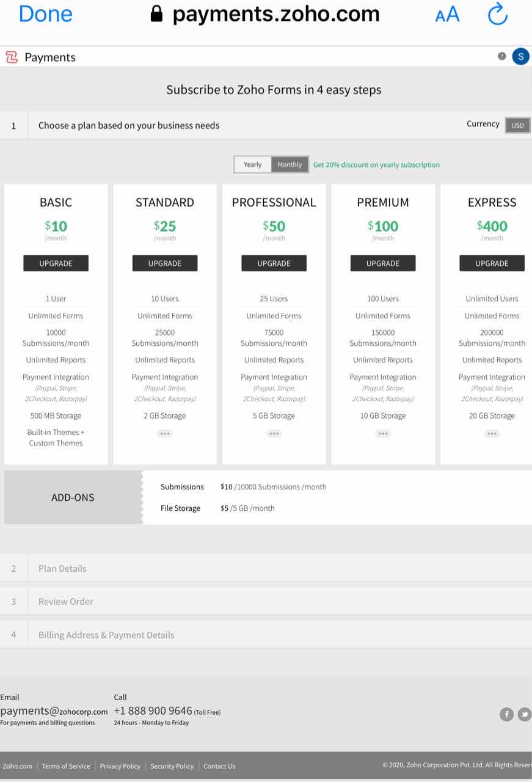Expand step 4 Billing Address & Payment Details
The width and height of the screenshot is (532, 782).
point(266,635)
